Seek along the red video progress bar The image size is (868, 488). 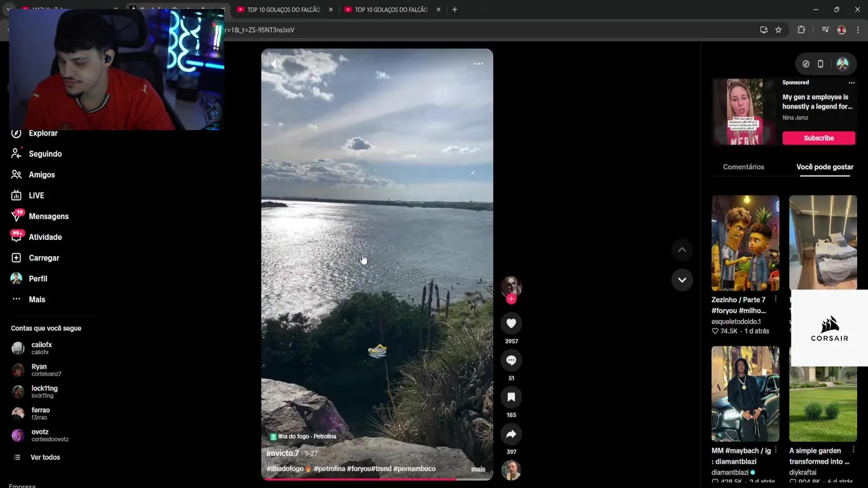pos(377,479)
